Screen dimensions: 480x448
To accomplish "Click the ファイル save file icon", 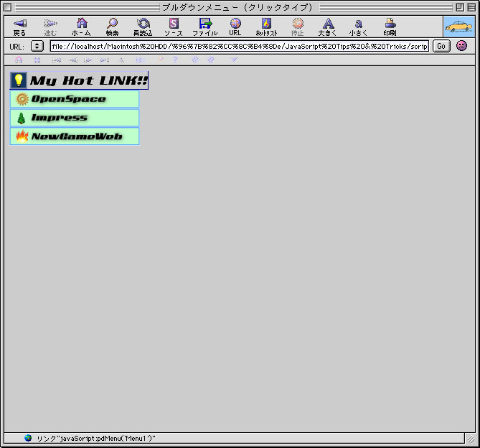I will (205, 23).
